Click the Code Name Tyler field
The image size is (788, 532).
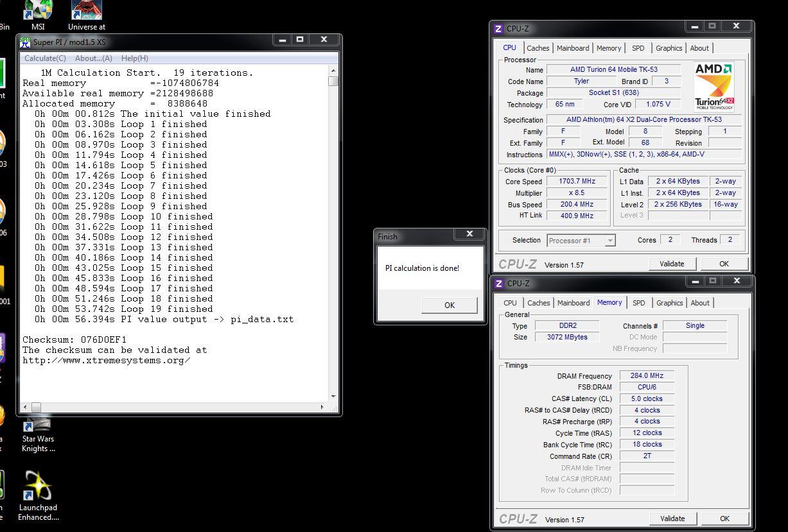pos(581,82)
